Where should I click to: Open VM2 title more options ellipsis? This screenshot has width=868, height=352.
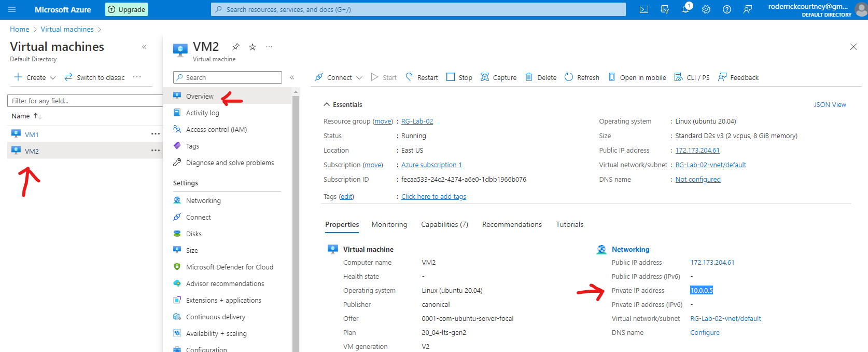tap(269, 47)
